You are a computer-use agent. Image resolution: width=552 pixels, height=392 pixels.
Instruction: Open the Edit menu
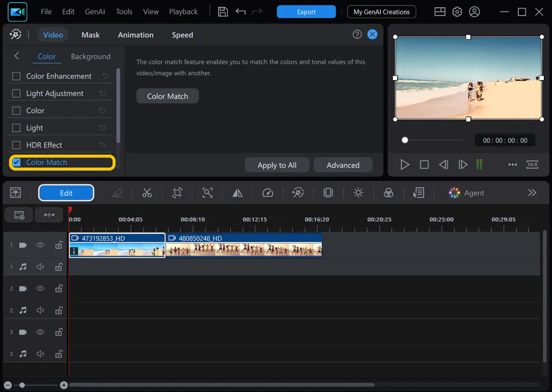coord(68,12)
